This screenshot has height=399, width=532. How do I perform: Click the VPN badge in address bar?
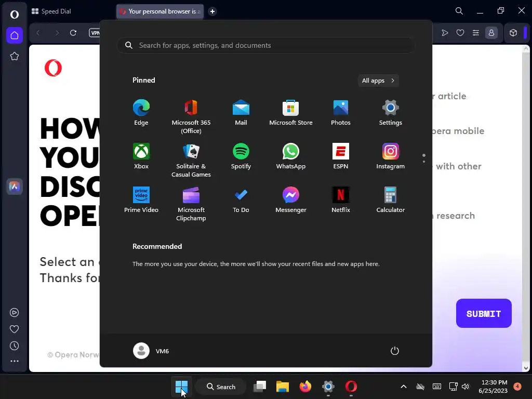[x=95, y=33]
